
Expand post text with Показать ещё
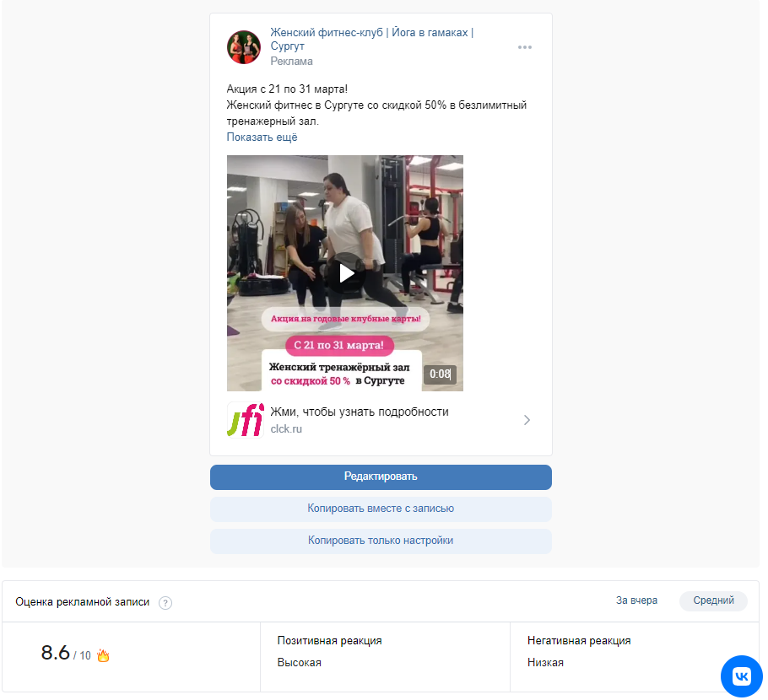point(262,137)
